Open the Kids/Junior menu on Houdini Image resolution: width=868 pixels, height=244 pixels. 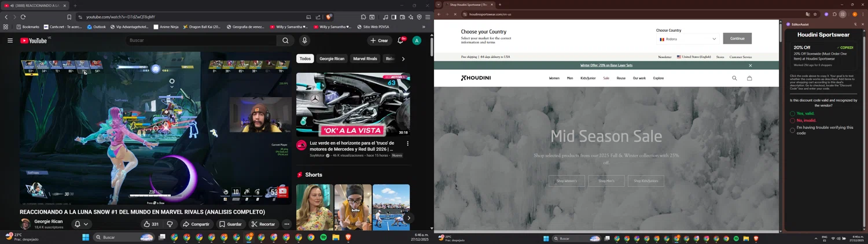(x=588, y=78)
